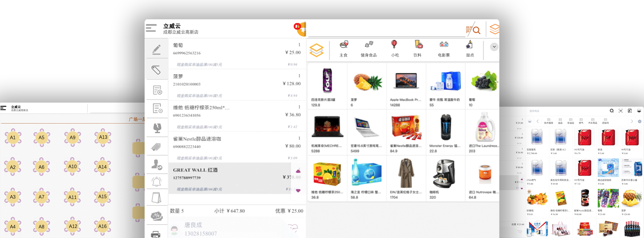
Task: Add the 进口The Laundress product
Action: tap(483, 132)
